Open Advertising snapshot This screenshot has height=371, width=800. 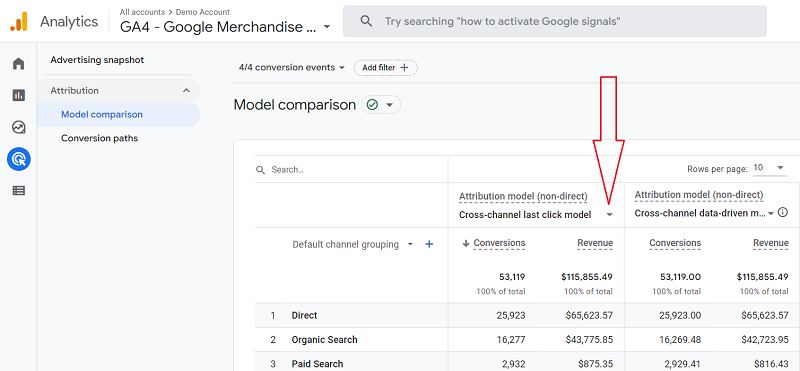click(97, 60)
